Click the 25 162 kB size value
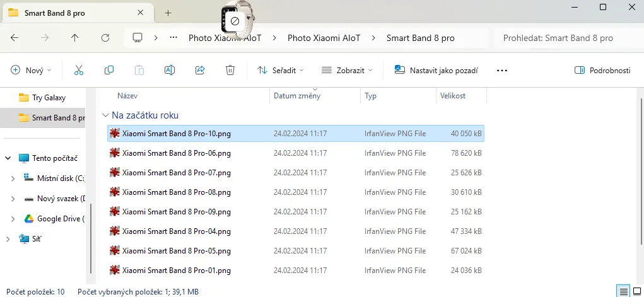This screenshot has height=297, width=644. point(466,211)
